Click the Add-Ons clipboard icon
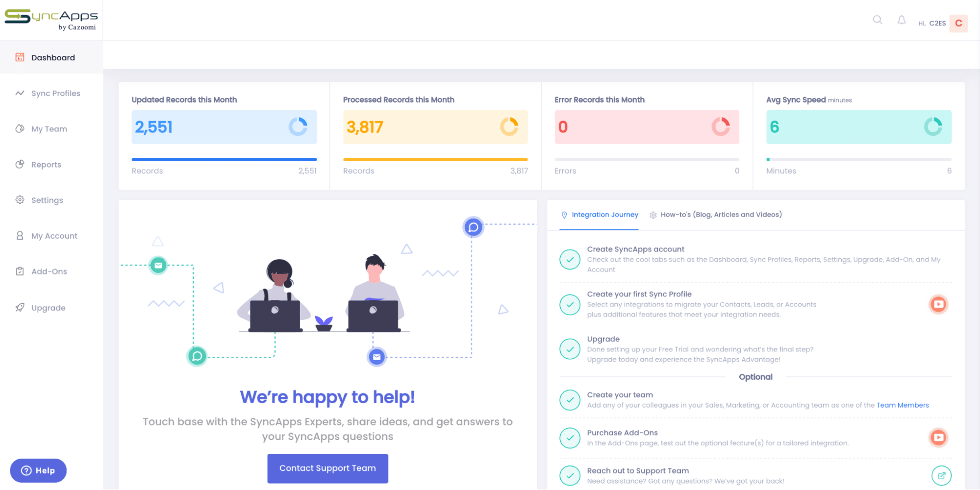 [20, 271]
